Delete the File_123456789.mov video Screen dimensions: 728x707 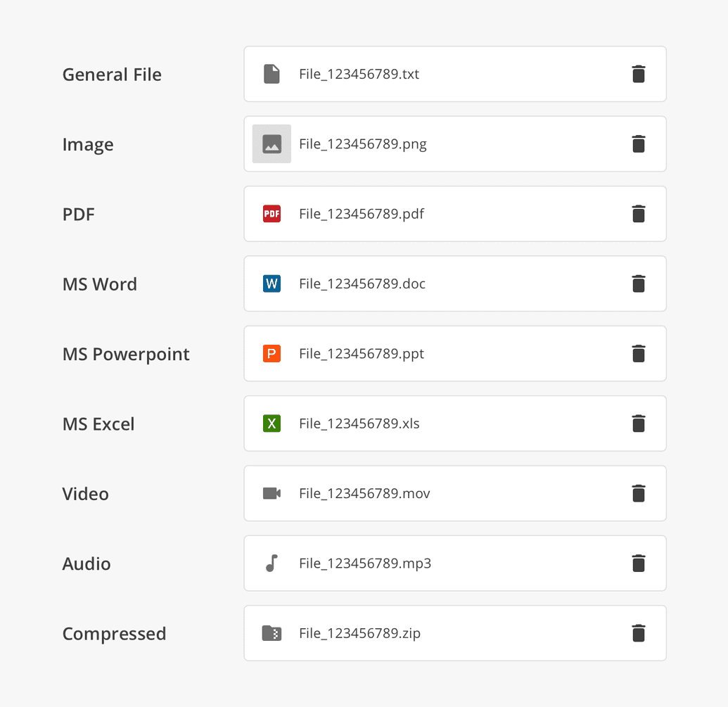coord(639,493)
